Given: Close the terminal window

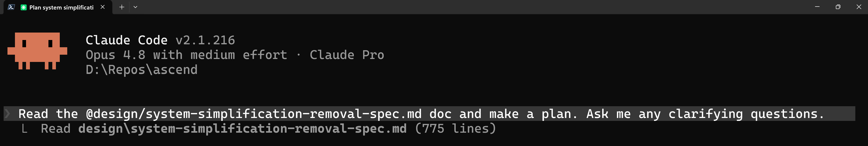Looking at the screenshot, I should [858, 7].
